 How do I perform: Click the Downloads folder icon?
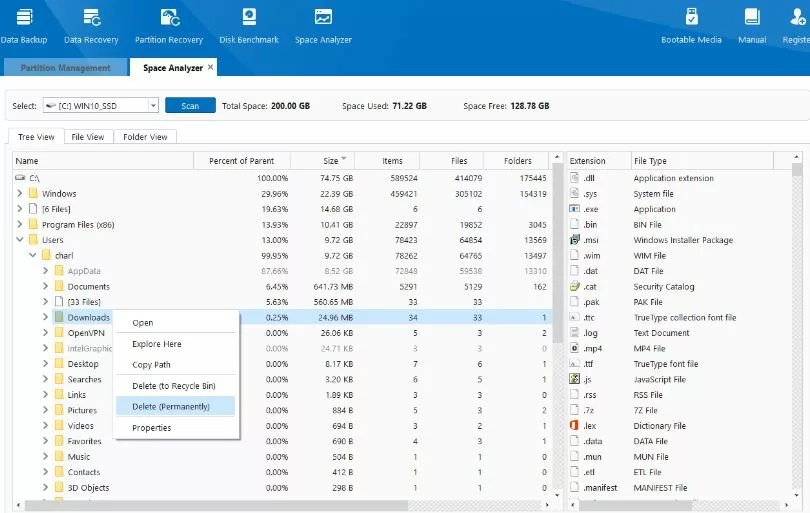[x=59, y=317]
